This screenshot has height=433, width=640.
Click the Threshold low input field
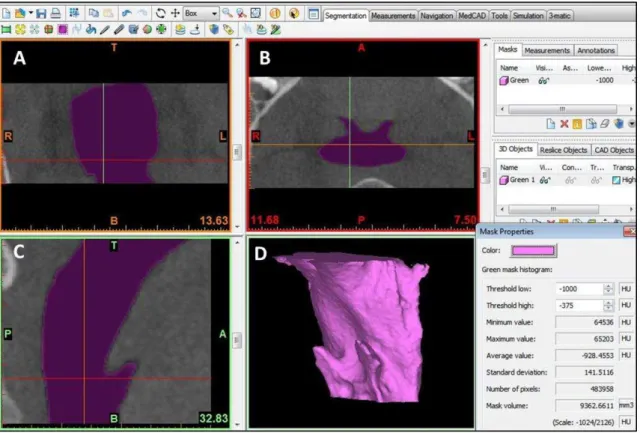pos(579,289)
